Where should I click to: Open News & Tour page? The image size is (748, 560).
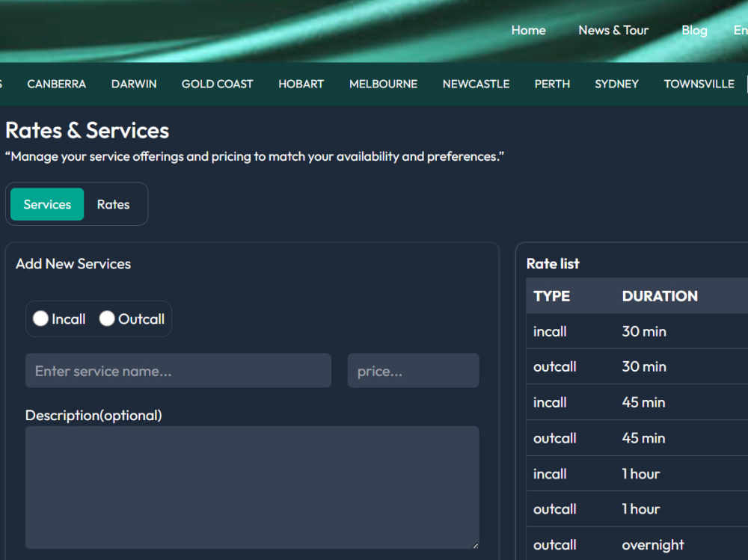613,30
